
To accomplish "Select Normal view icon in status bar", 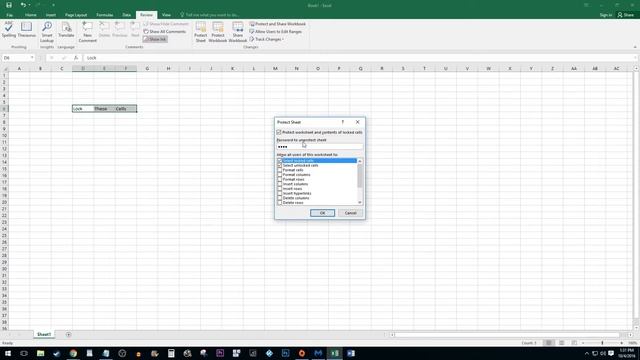I will [549, 343].
